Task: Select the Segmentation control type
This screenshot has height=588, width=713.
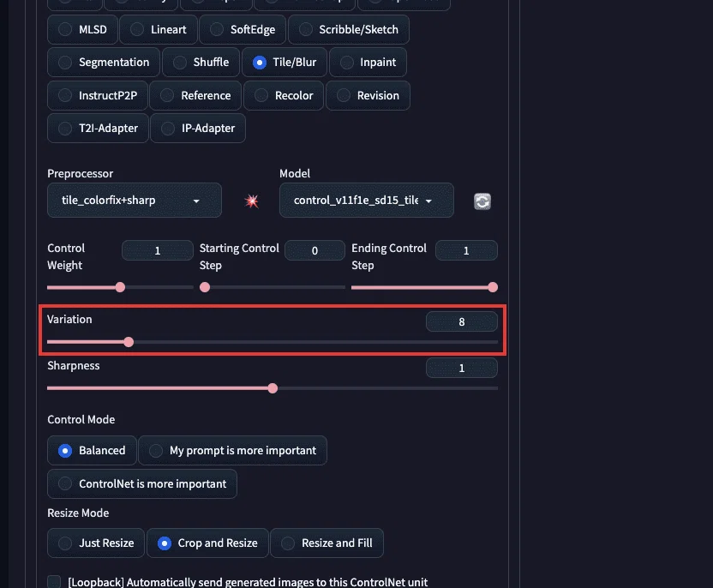Action: 104,63
